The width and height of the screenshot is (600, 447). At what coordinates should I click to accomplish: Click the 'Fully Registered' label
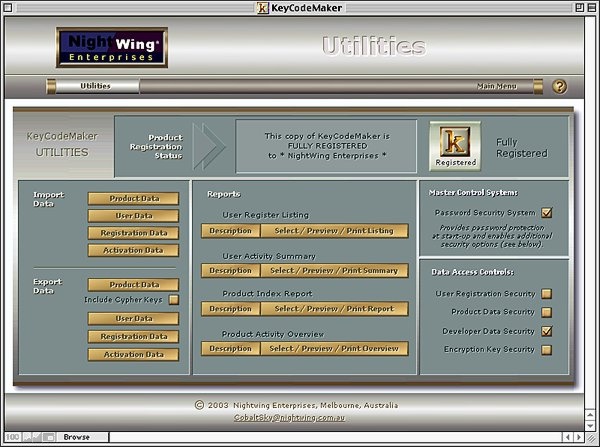point(522,148)
